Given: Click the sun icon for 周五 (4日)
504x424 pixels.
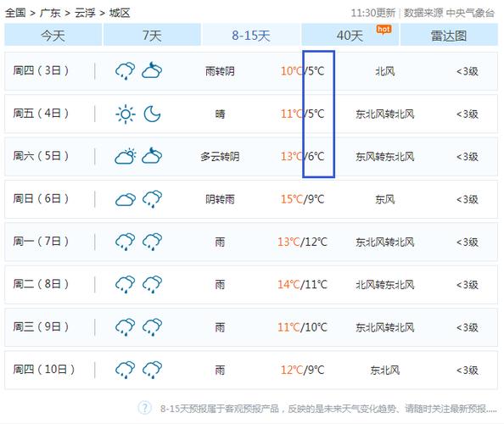Looking at the screenshot, I should click(x=126, y=114).
